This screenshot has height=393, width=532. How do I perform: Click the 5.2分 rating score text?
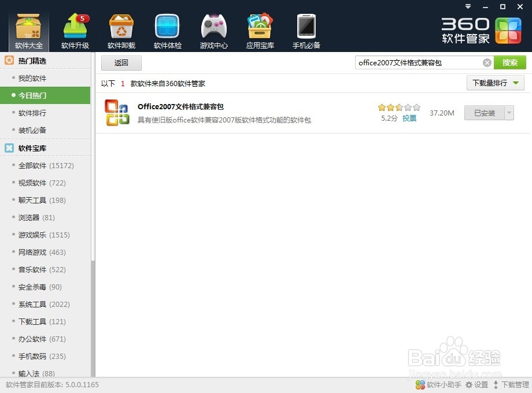click(389, 118)
